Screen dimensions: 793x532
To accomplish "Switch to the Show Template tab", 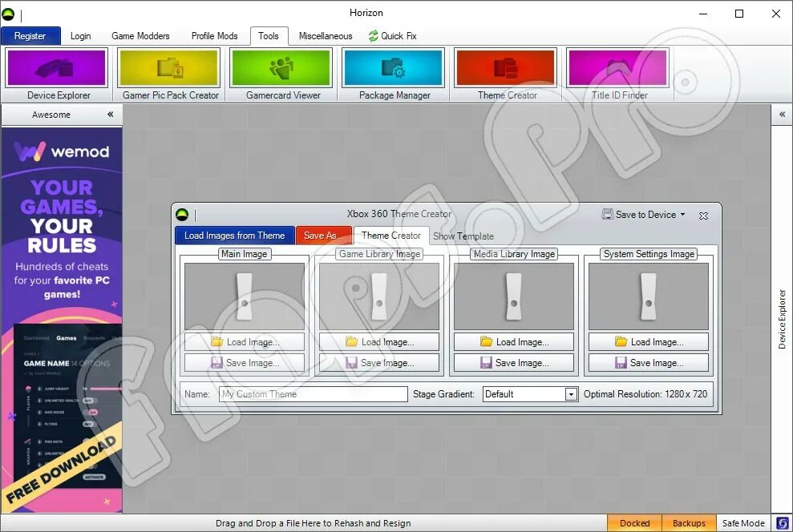I will (463, 236).
